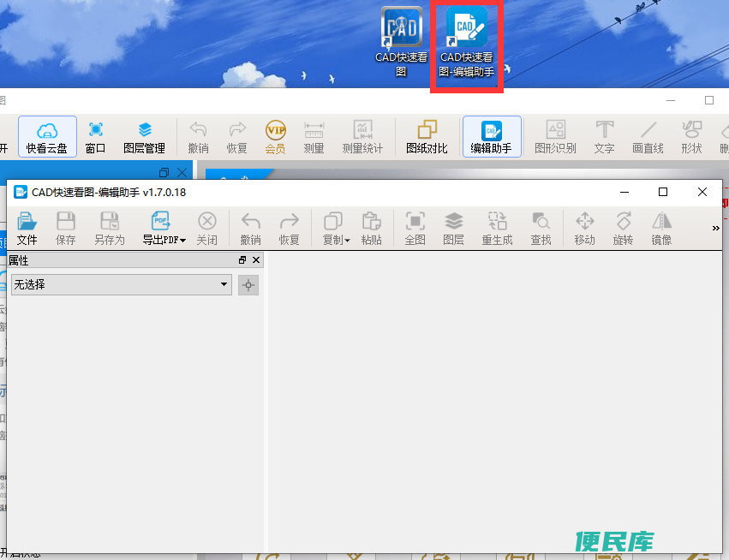
Task: Select the 图形识别 tool
Action: pyautogui.click(x=556, y=137)
